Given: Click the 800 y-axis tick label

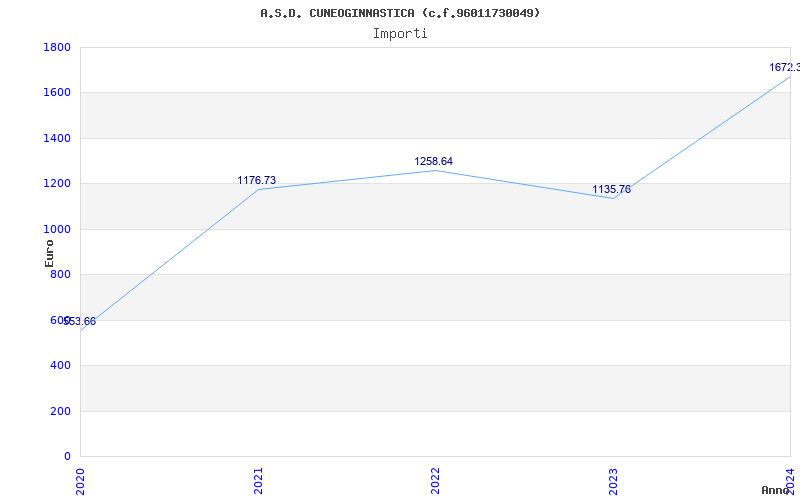Looking at the screenshot, I should point(60,275).
